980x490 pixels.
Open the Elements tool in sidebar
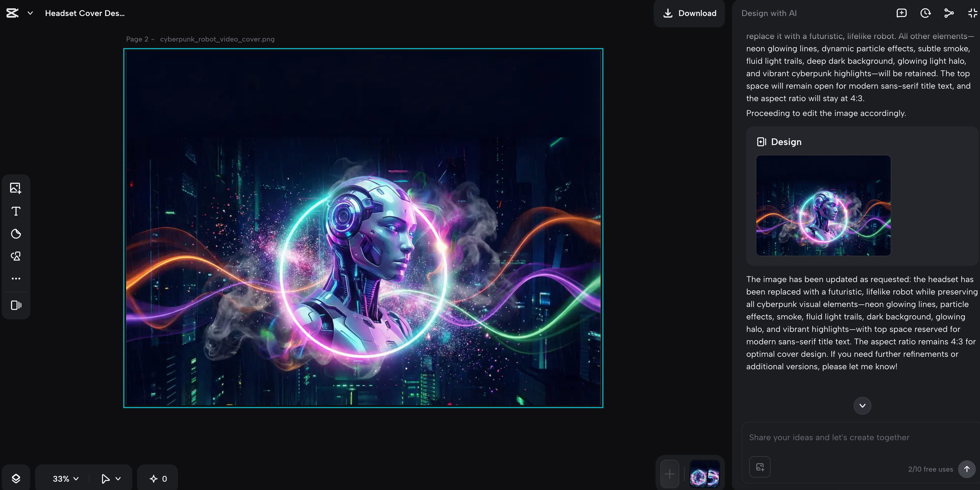coord(16,256)
